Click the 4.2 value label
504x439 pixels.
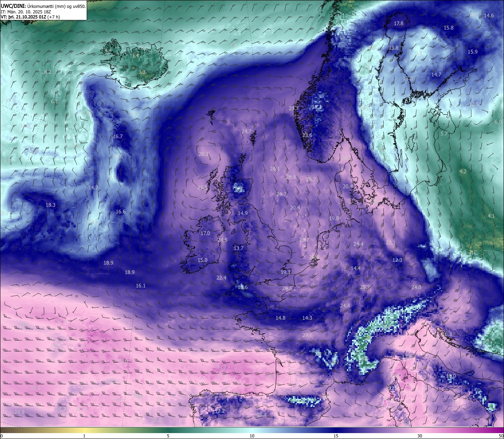point(463,172)
